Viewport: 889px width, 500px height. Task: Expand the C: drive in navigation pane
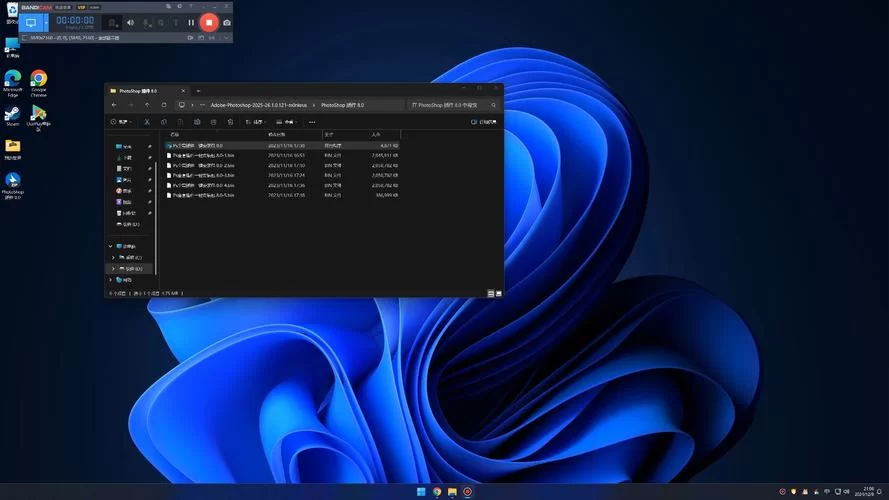[113, 257]
